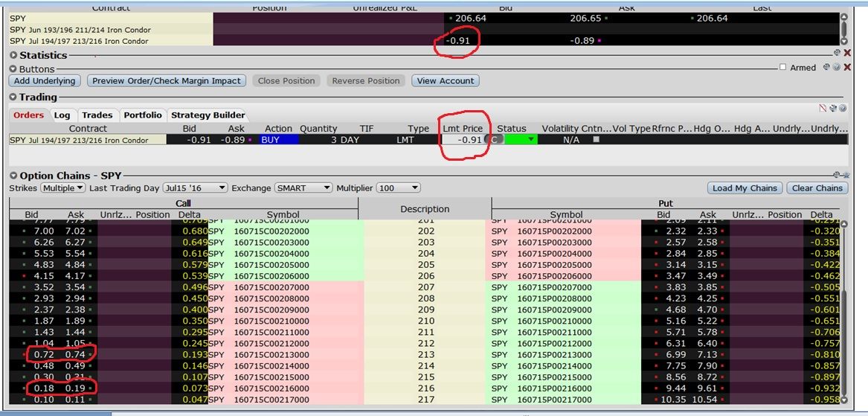Toggle the Armed checkbox
Viewport: 868px width, 416px height.
pos(782,67)
